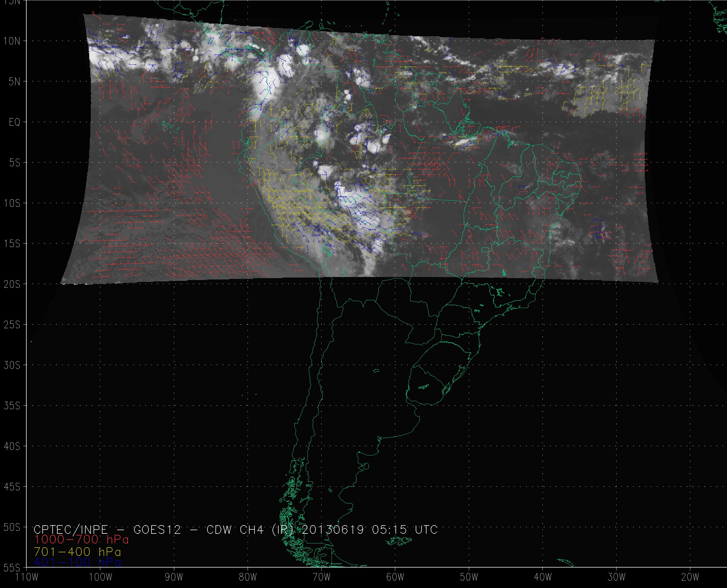Click the 70W longitude axis label
This screenshot has width=727, height=588.
click(x=322, y=577)
